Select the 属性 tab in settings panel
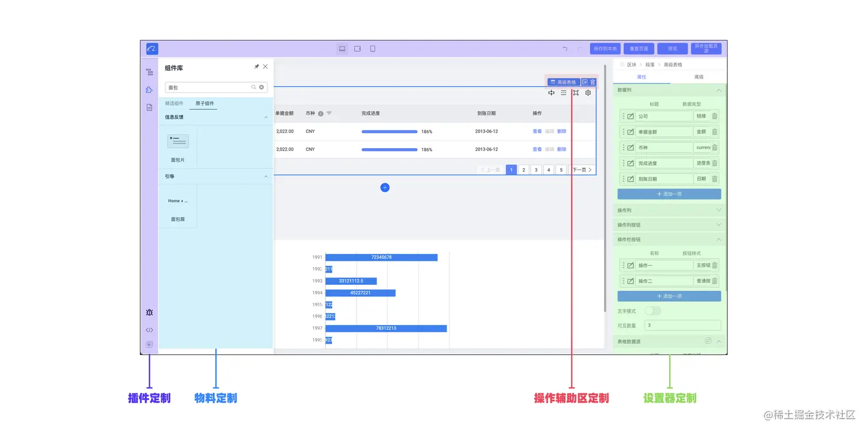Viewport: 868px width, 433px height. coord(641,77)
